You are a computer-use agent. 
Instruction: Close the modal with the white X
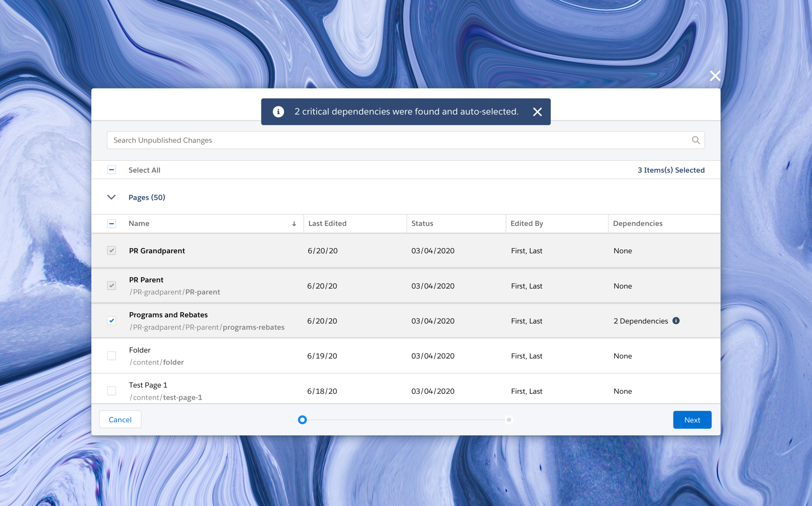click(715, 76)
